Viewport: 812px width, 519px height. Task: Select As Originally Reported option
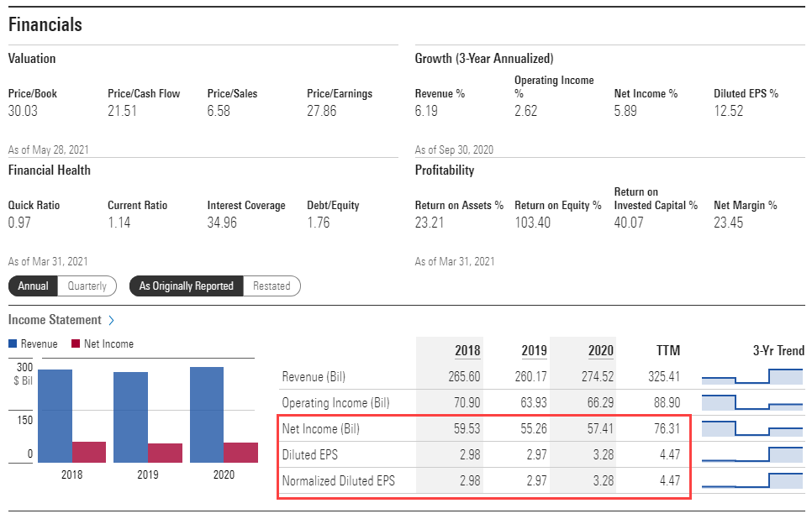tap(186, 286)
